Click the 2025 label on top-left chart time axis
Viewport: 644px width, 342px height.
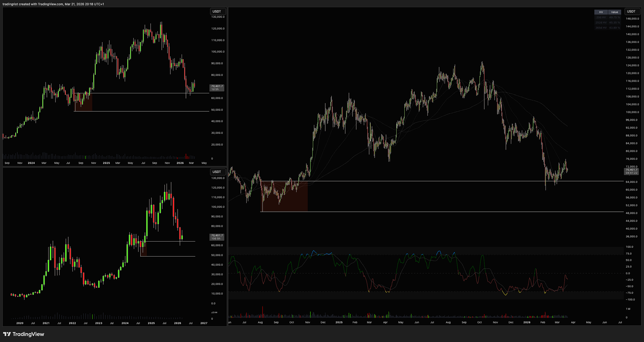[106, 163]
